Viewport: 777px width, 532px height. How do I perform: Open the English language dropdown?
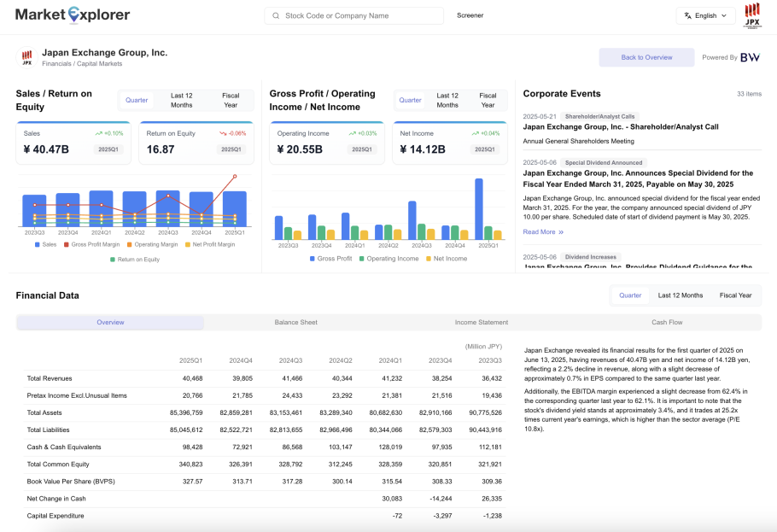pos(705,15)
